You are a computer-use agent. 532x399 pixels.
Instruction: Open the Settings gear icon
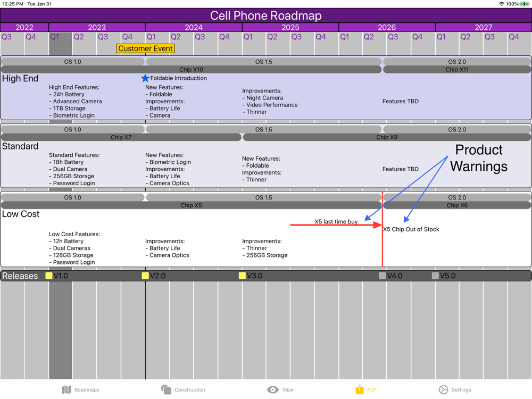443,389
